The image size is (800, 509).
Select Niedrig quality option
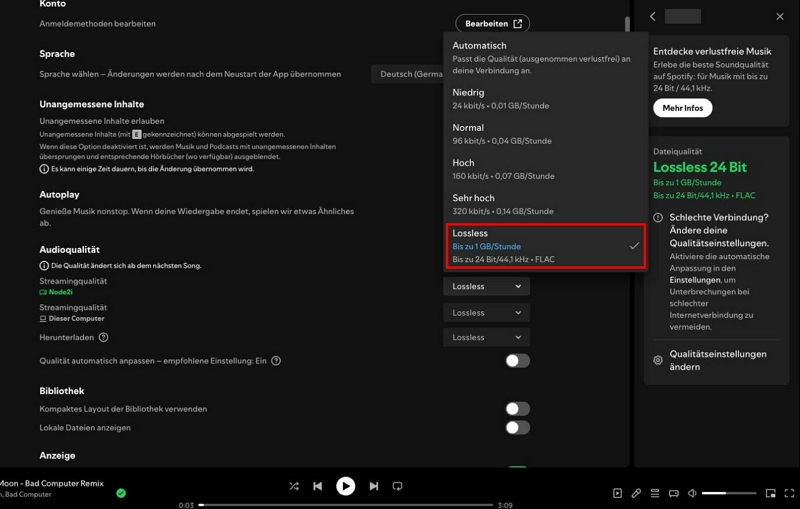click(545, 98)
